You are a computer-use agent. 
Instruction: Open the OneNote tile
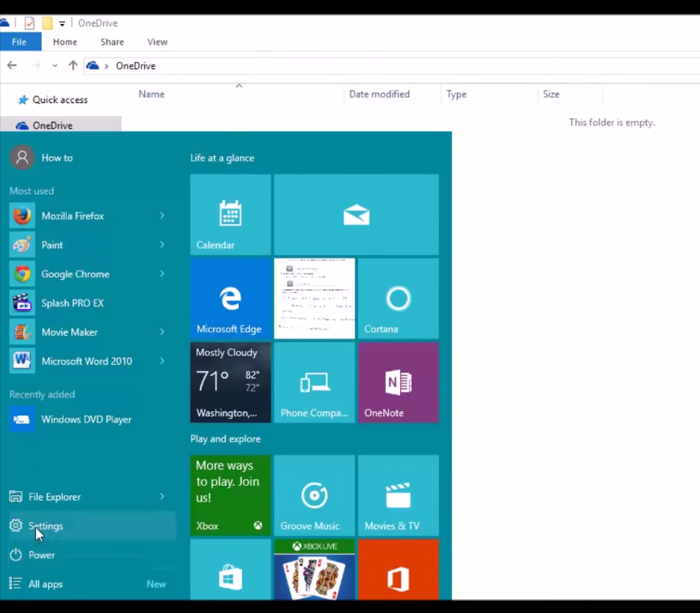tap(398, 382)
